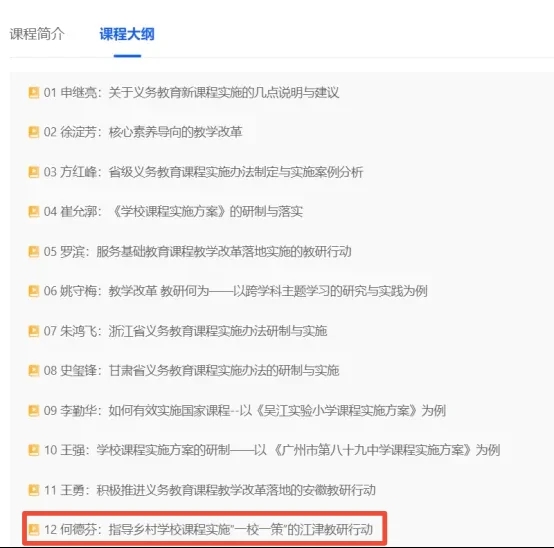554x548 pixels.
Task: Click the video icon beside lesson 01
Action: pos(34,93)
